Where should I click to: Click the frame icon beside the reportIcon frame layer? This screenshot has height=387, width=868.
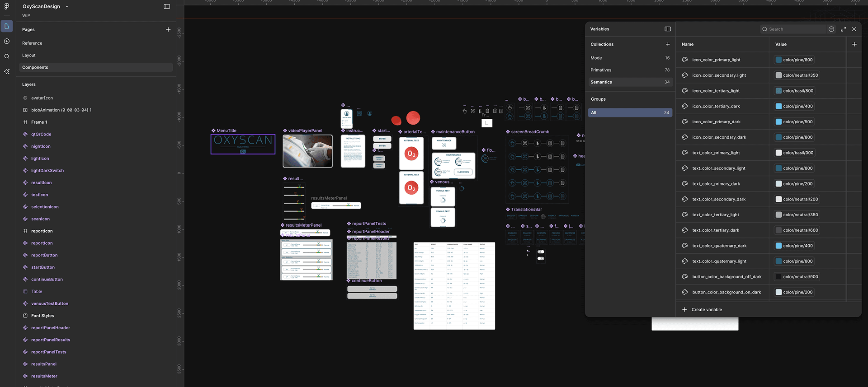[25, 231]
